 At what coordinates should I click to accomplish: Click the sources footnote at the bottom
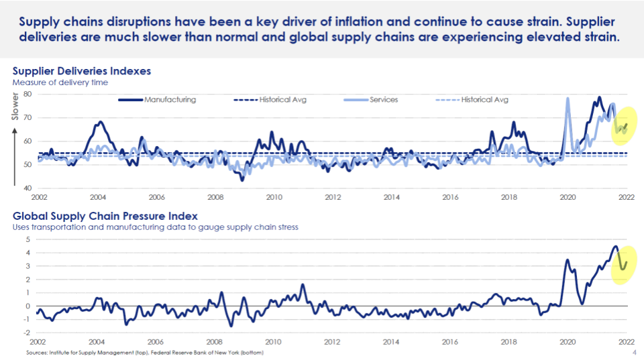pos(141,352)
